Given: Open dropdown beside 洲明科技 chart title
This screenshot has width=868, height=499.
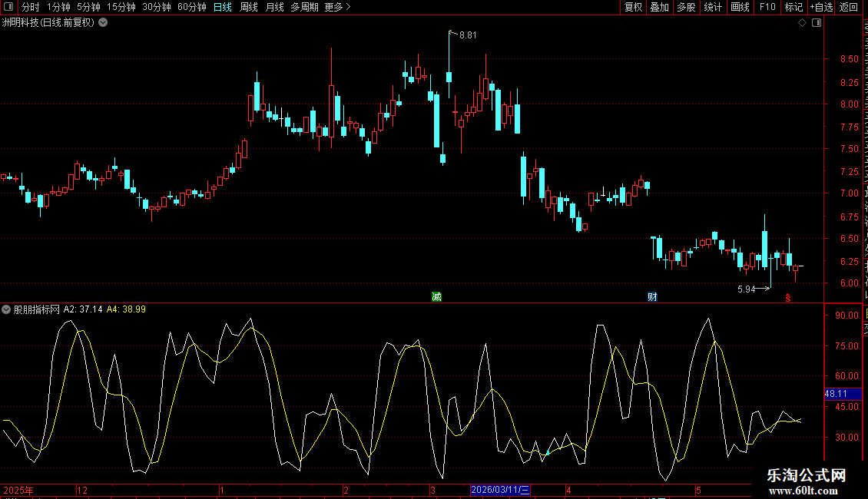Looking at the screenshot, I should [103, 22].
